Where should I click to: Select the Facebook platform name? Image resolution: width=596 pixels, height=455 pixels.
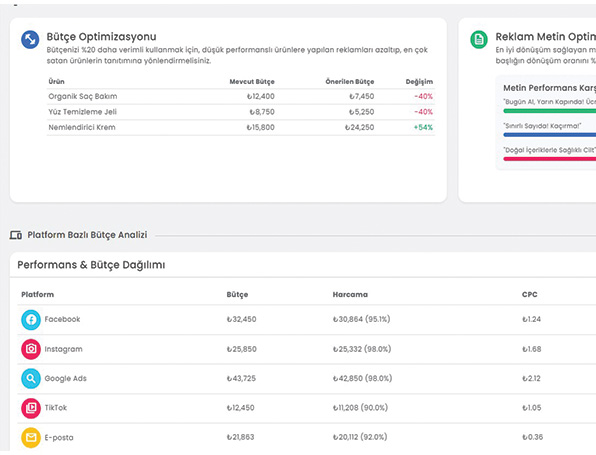tap(62, 319)
